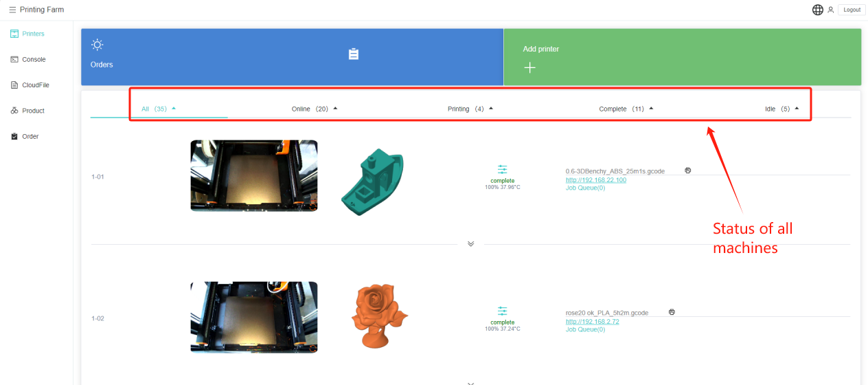Click the printer icon beside rose20 gcode
This screenshot has height=385, width=868.
click(672, 311)
